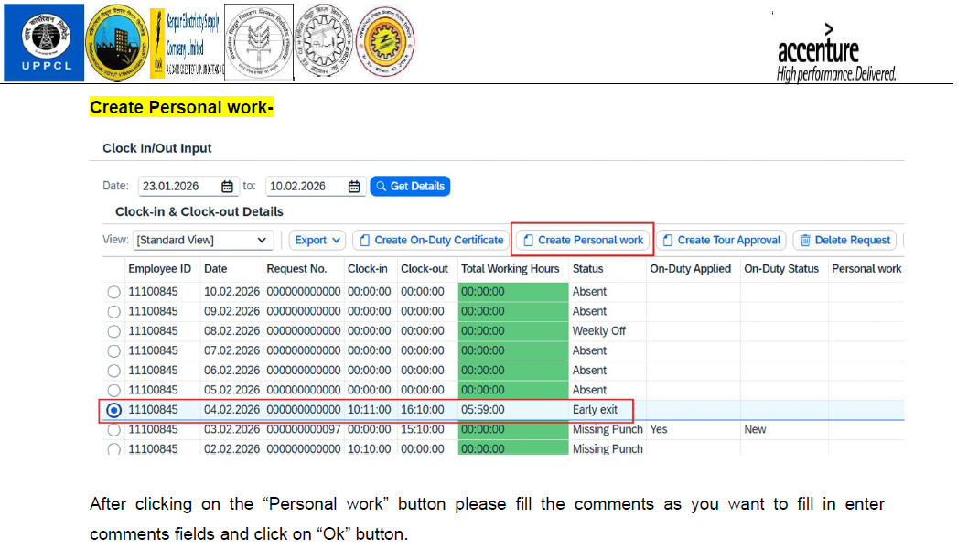Select radio button for 04.02.2026 Early exit
Image resolution: width=957 pixels, height=560 pixels.
point(113,410)
